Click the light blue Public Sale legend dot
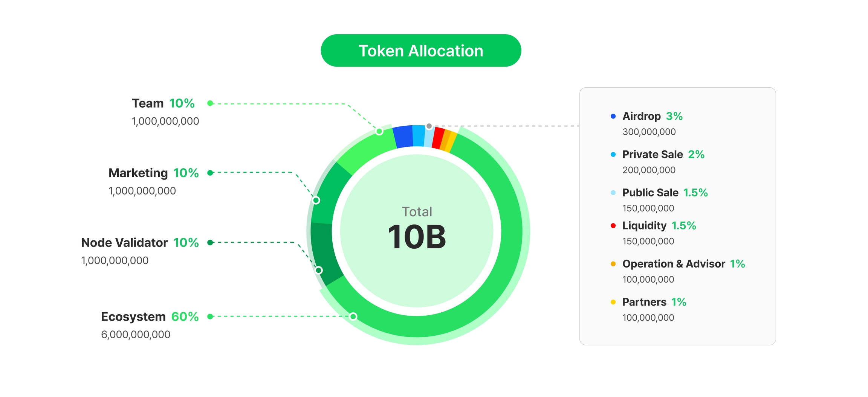 point(613,193)
